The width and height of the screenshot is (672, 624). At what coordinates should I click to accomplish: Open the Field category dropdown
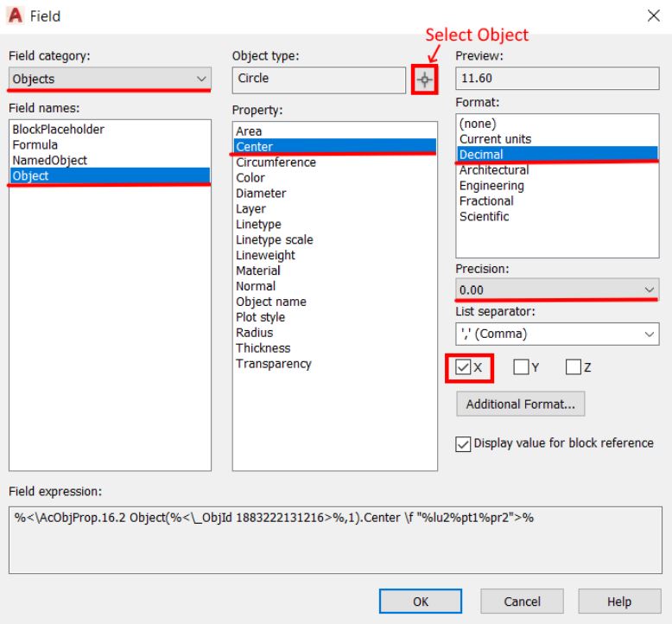110,79
